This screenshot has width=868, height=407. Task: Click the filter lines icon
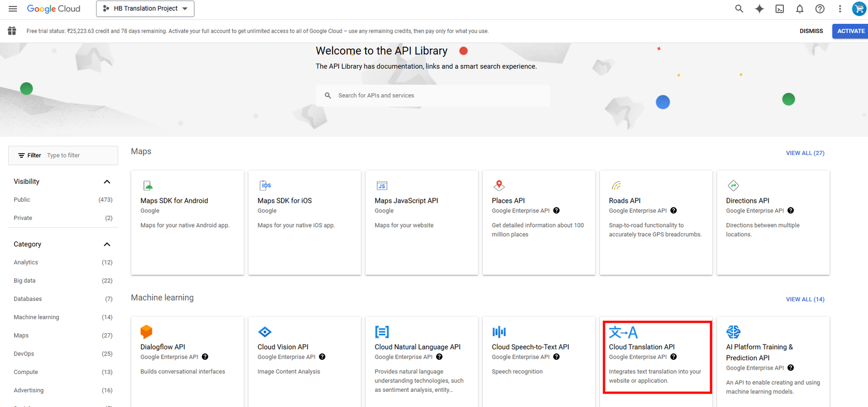tap(22, 156)
